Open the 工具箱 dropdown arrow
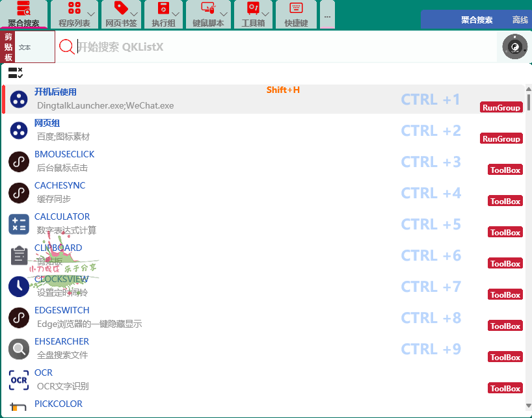 point(266,15)
